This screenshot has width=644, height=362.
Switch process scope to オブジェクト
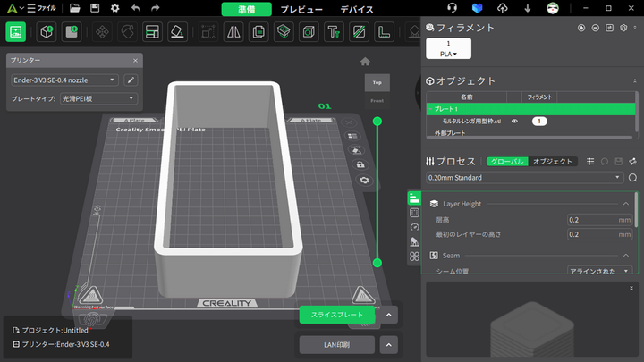click(x=552, y=161)
